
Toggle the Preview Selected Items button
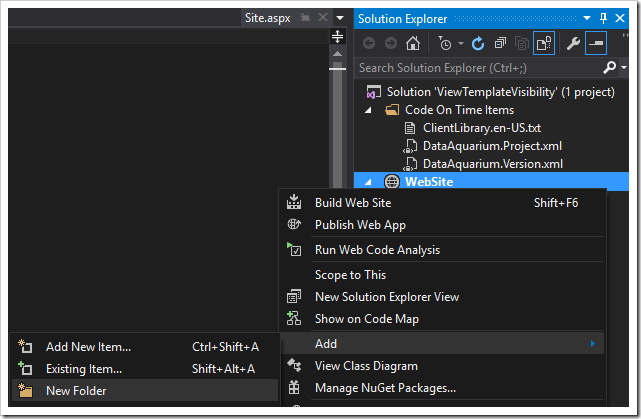coord(596,43)
